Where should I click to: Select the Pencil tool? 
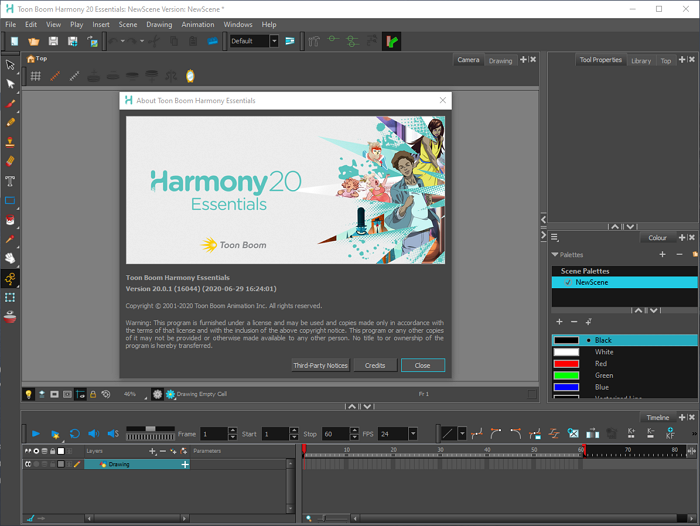point(10,122)
